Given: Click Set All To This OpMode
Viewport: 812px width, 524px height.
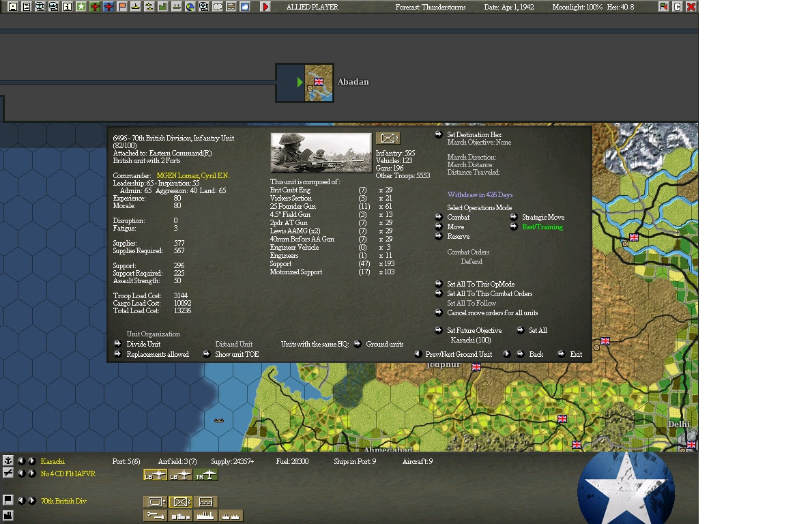Looking at the screenshot, I should [439, 284].
